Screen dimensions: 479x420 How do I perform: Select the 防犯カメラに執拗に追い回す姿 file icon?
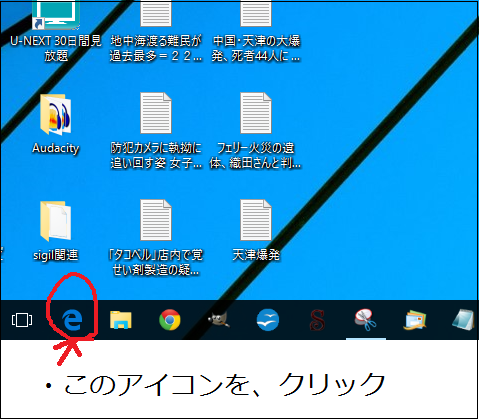[156, 113]
